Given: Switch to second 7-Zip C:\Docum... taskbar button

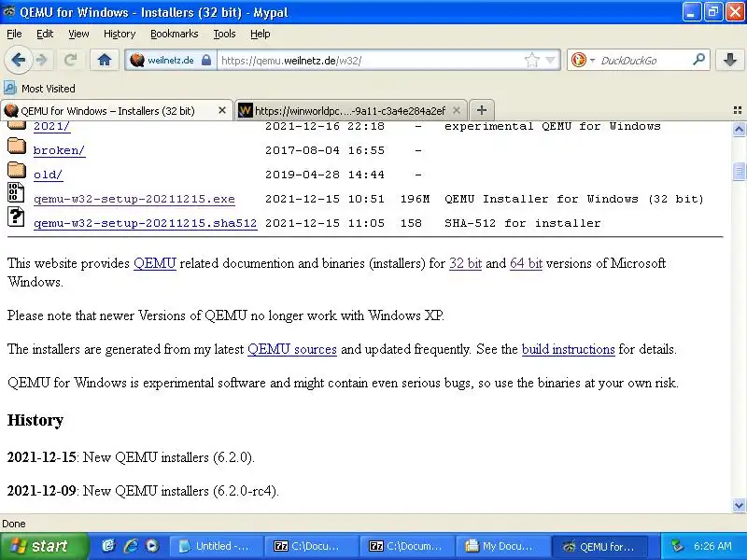Looking at the screenshot, I should coord(406,546).
